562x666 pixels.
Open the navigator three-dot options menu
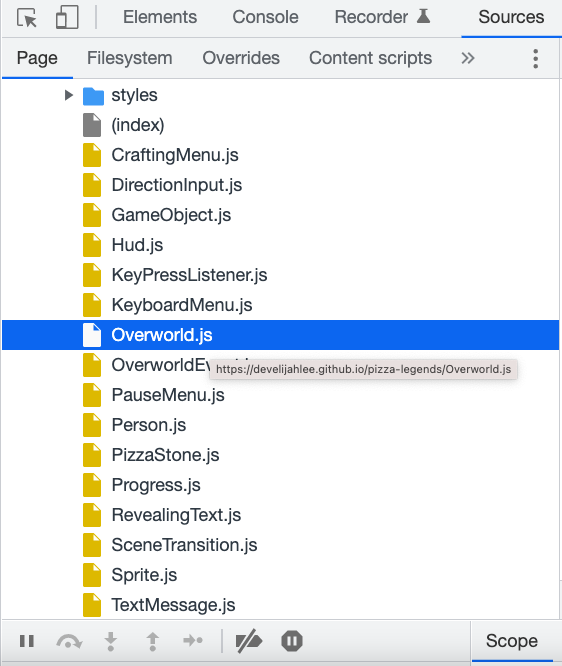[x=536, y=58]
